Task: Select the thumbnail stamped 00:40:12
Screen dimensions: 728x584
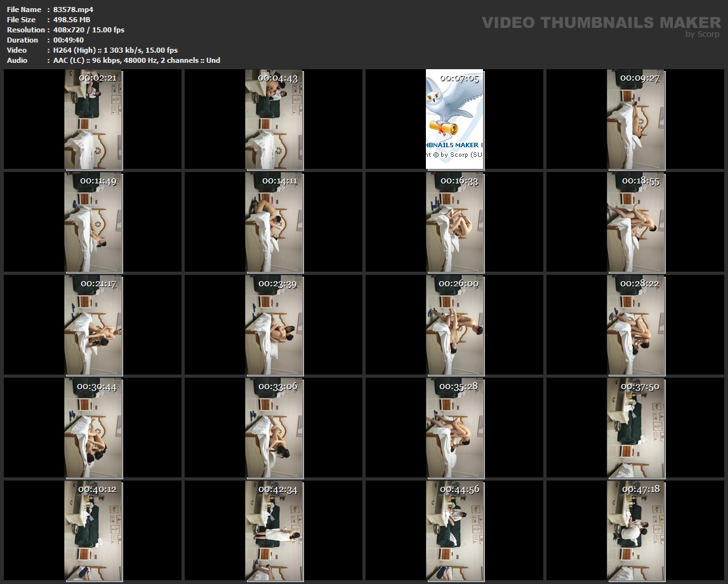Action: point(93,531)
